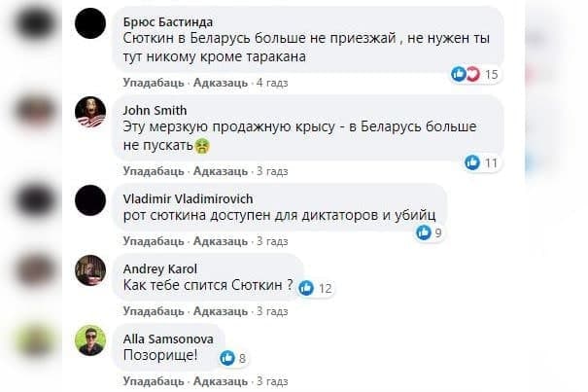This screenshot has width=588, height=392.
Task: Open John Smith's avatar
Action: 90,116
